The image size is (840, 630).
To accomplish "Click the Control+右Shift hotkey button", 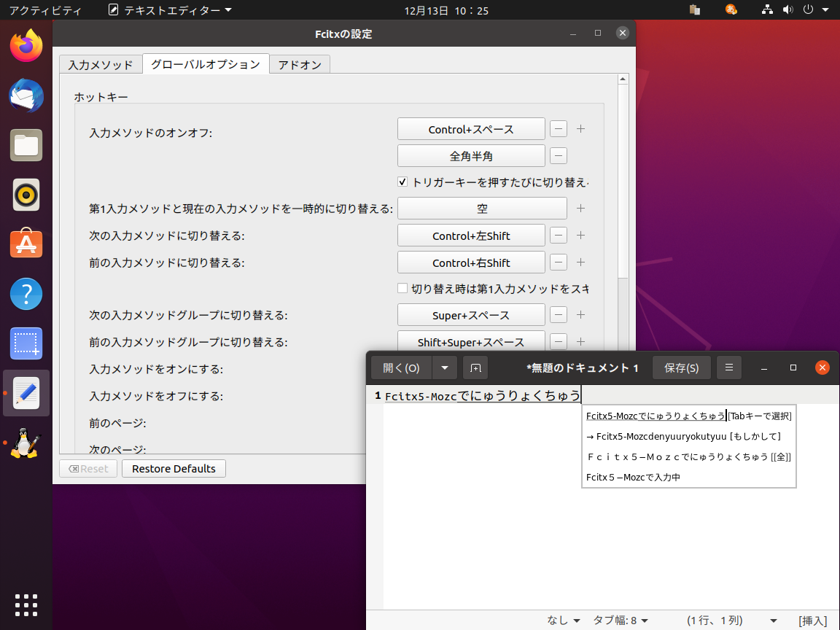I will coord(471,262).
